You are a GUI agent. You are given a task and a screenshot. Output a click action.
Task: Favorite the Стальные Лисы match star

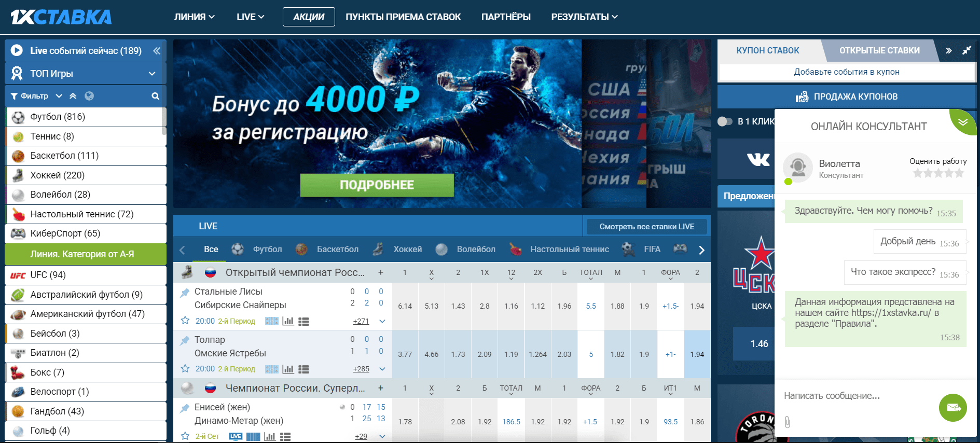point(185,321)
